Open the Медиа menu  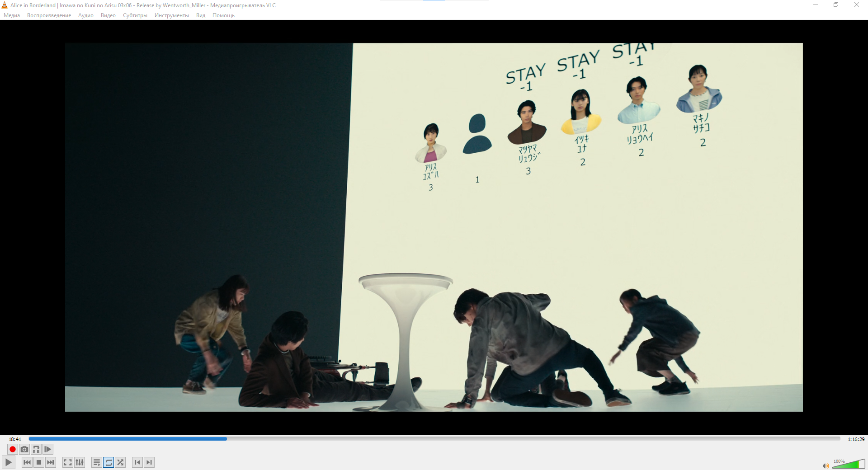(x=12, y=15)
